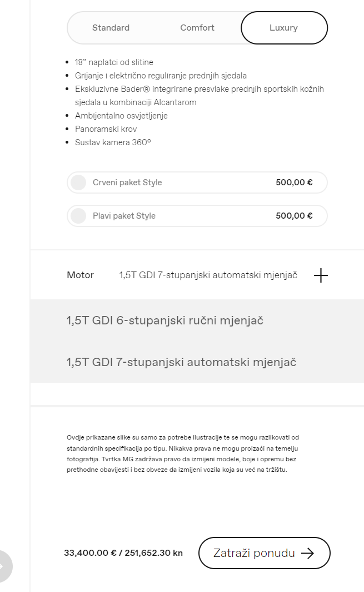Open the Motor row's selected engine value
This screenshot has width=364, height=592.
[x=208, y=275]
